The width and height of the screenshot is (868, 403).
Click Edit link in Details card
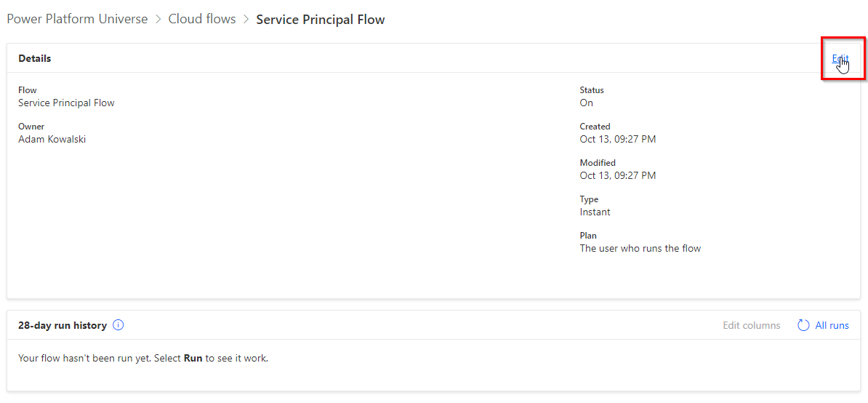[840, 58]
